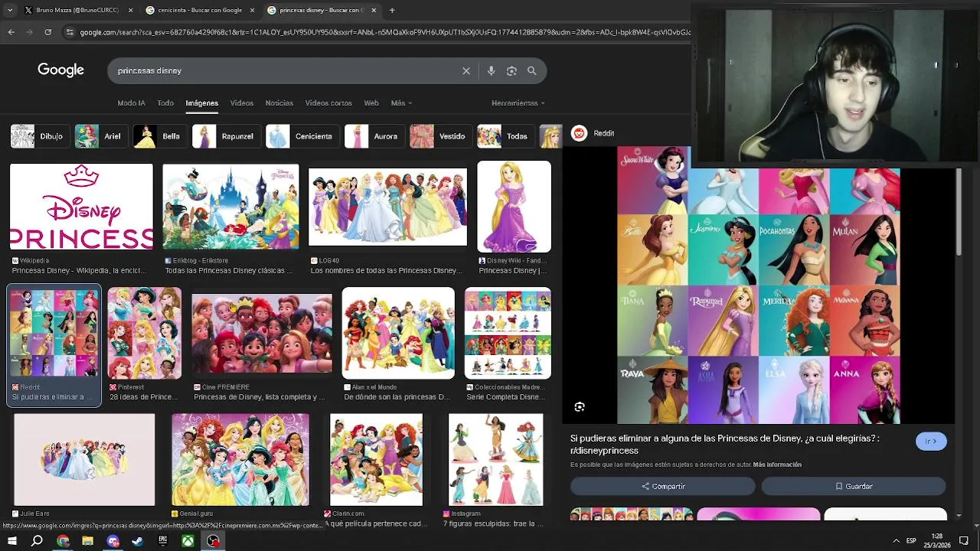The height and width of the screenshot is (551, 980).
Task: Select the Videos results tab
Action: click(x=242, y=103)
